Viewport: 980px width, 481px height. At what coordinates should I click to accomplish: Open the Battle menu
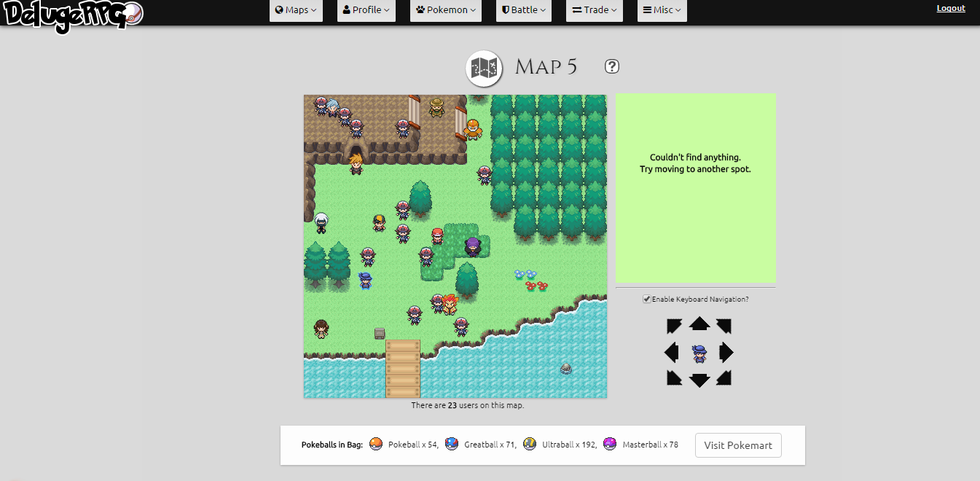click(523, 11)
